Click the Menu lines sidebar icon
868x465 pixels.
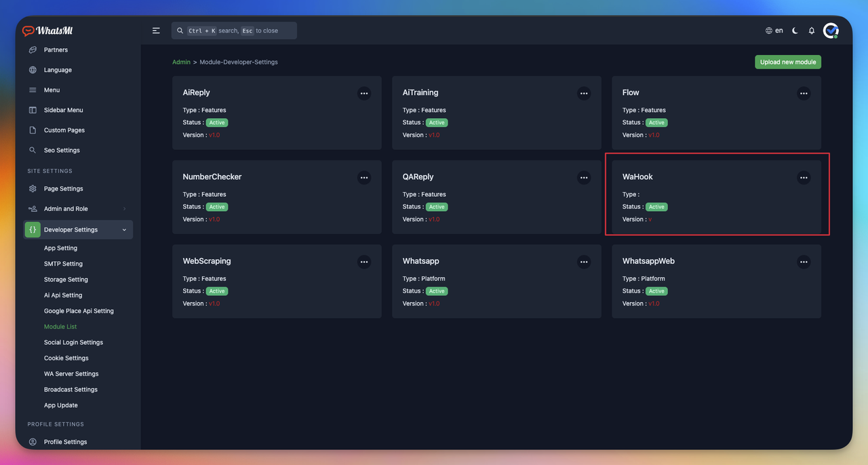pos(33,90)
